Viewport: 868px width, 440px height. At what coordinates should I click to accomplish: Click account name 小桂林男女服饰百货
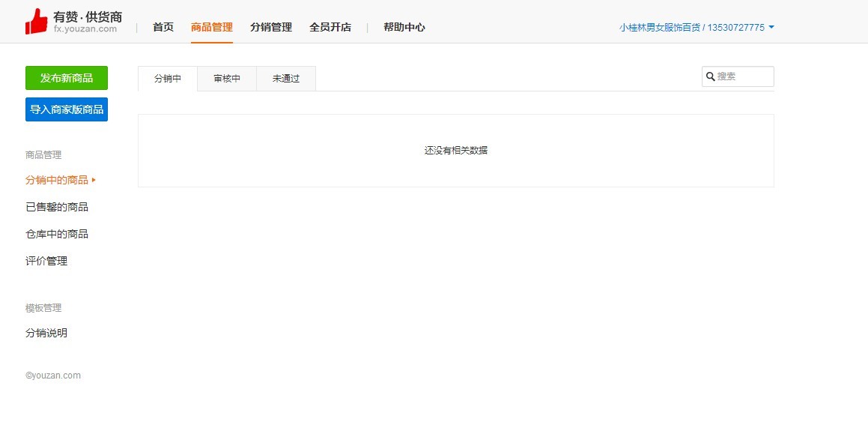click(x=660, y=27)
